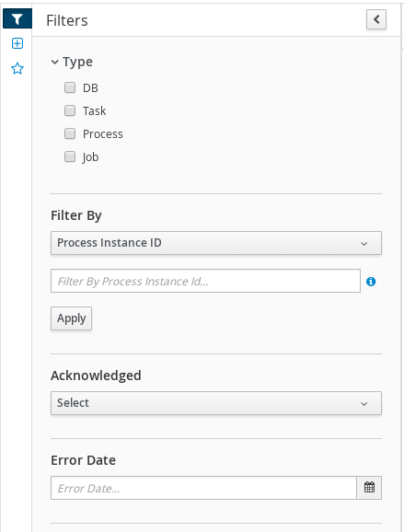Tick the Process type checkbox

70,133
